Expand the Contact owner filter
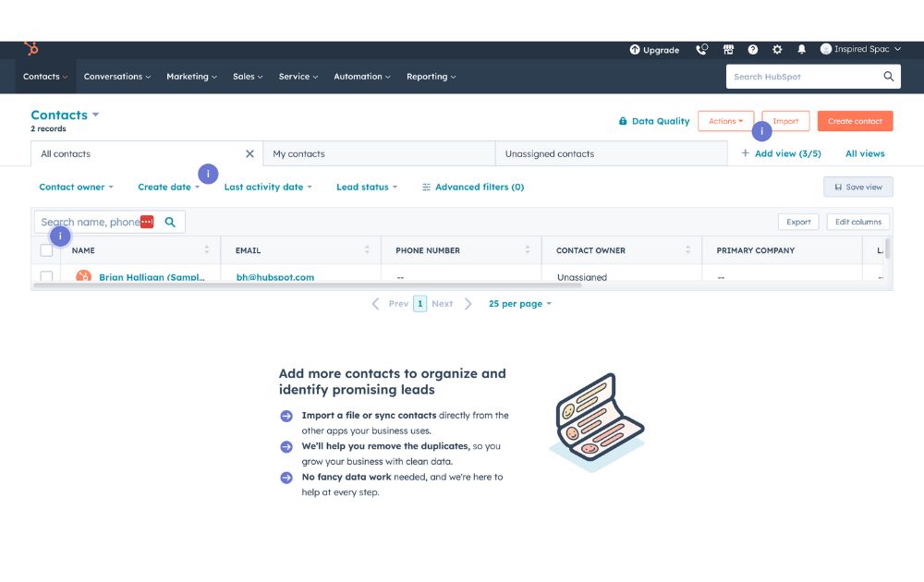The width and height of the screenshot is (924, 582). click(76, 188)
